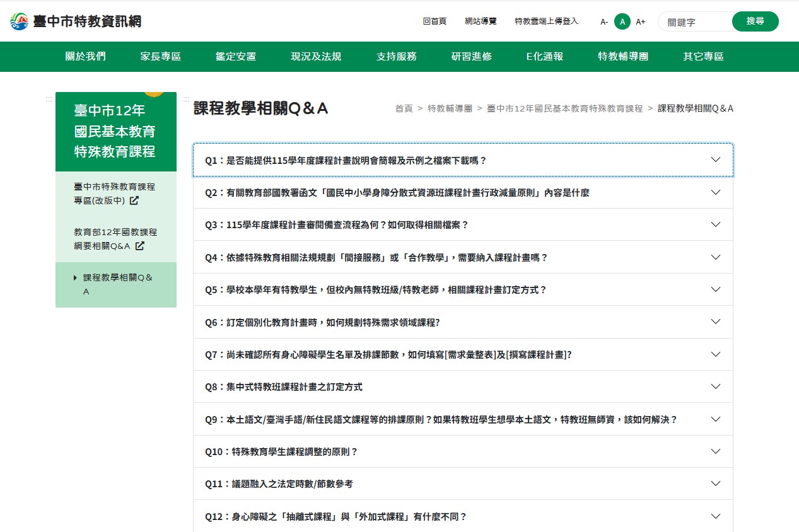Viewport: 799px width, 532px height.
Task: Expand Q10 chevron about 課程調整的原則
Action: [x=715, y=451]
